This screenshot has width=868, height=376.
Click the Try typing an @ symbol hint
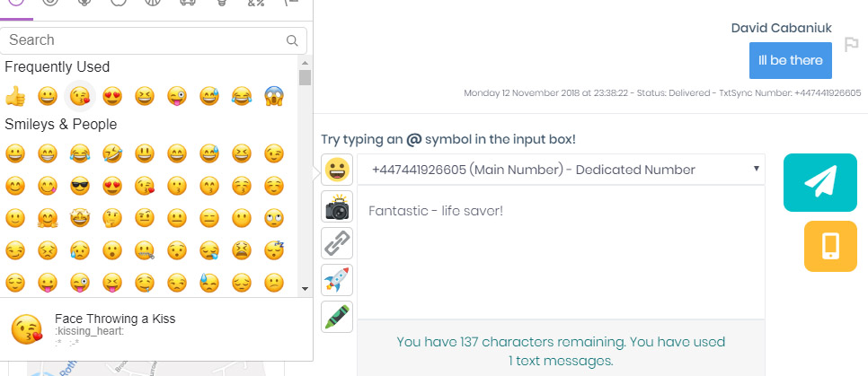click(x=448, y=139)
